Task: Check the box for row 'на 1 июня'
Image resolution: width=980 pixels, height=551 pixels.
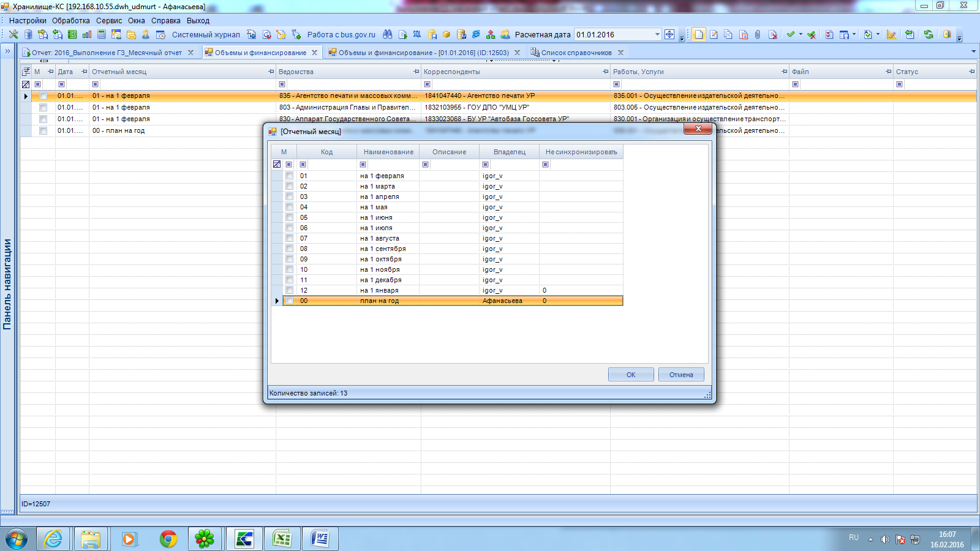Action: (289, 217)
